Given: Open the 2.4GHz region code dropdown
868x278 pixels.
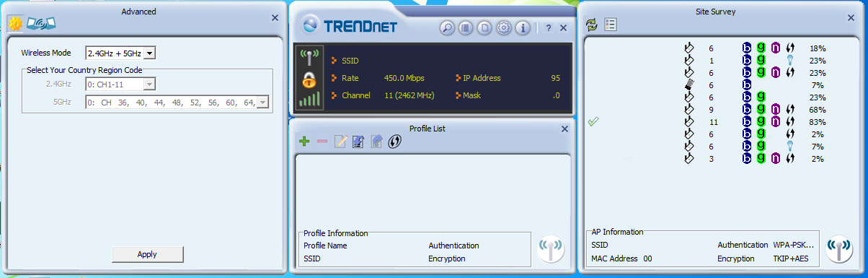Looking at the screenshot, I should click(x=120, y=84).
